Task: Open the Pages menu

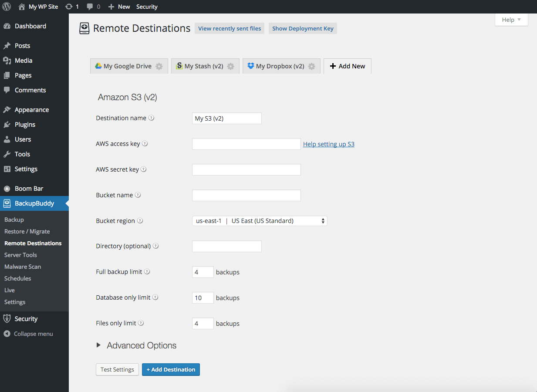Action: point(34,75)
